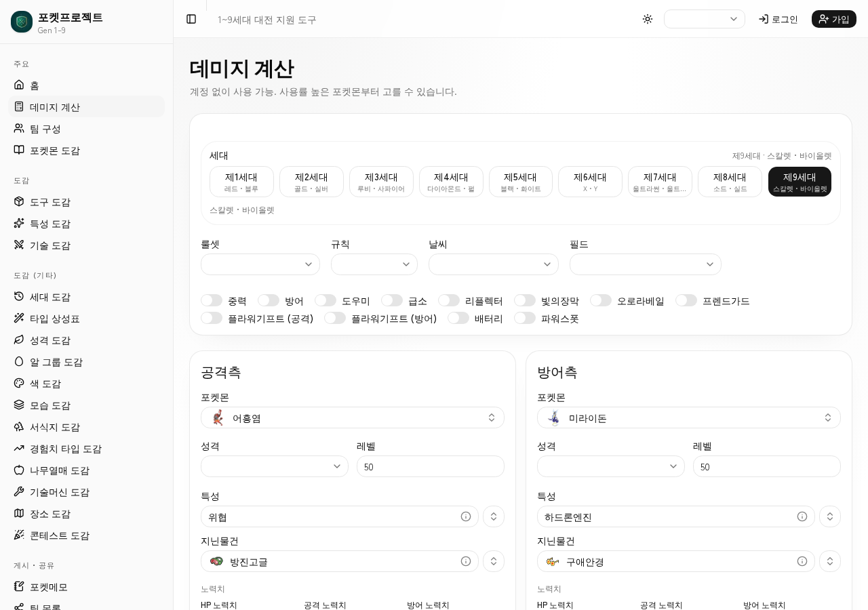This screenshot has width=868, height=610.
Task: Switch theme with the sun icon
Action: click(x=648, y=19)
